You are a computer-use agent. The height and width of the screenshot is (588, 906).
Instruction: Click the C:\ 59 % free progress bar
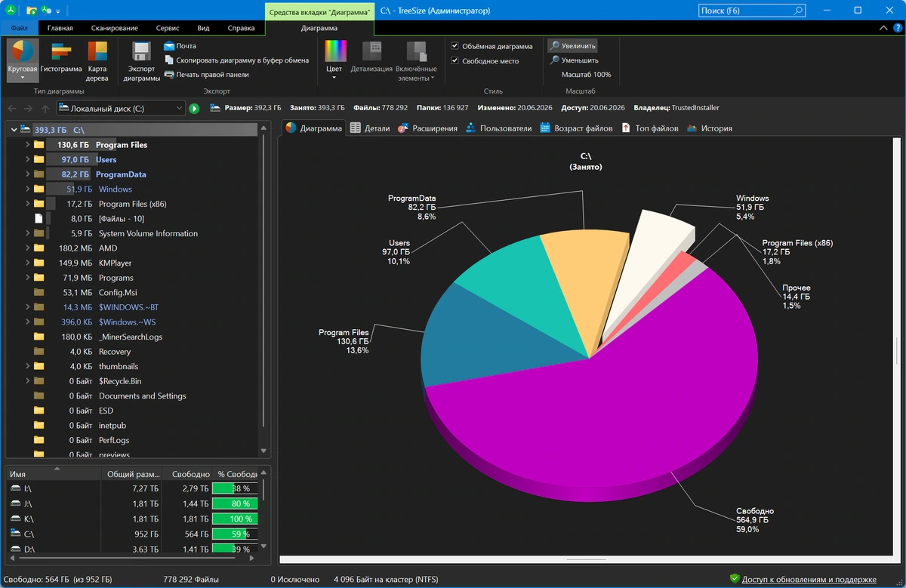tap(235, 534)
